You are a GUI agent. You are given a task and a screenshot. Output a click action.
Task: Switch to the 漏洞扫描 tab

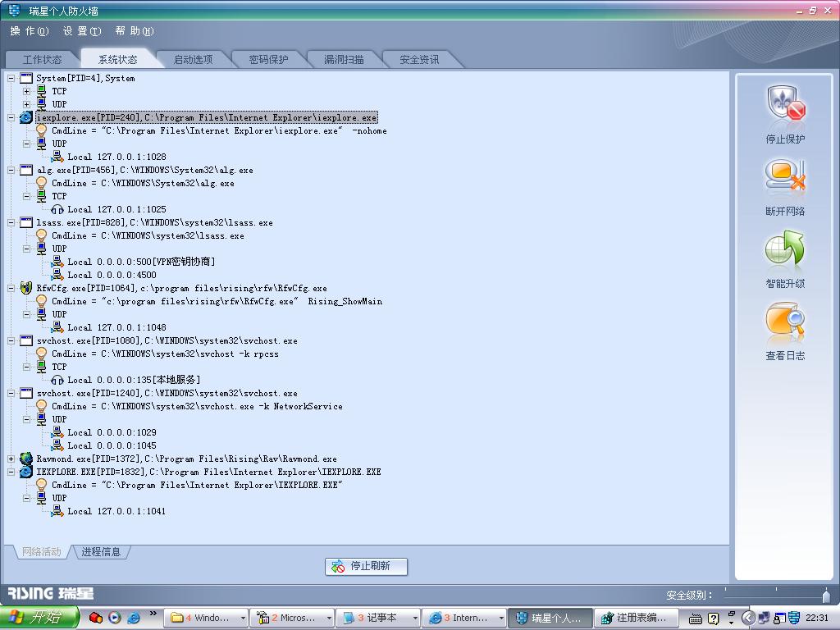[x=344, y=59]
